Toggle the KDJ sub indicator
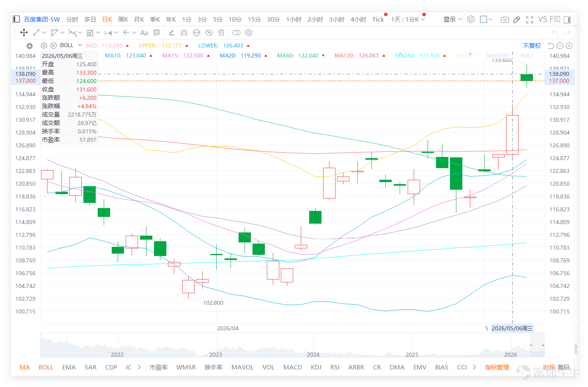 pyautogui.click(x=316, y=367)
